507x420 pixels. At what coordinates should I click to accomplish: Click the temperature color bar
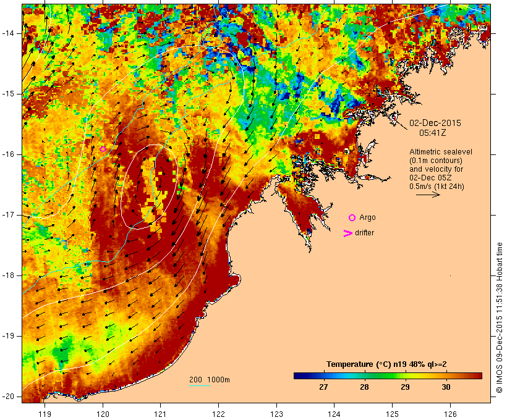point(388,376)
